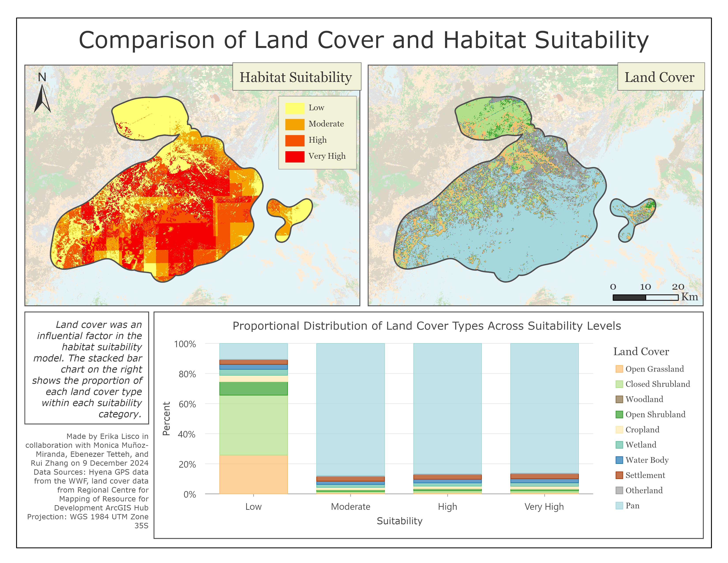Select Cropland legend marker
Image resolution: width=728 pixels, height=563 pixels.
coord(619,430)
